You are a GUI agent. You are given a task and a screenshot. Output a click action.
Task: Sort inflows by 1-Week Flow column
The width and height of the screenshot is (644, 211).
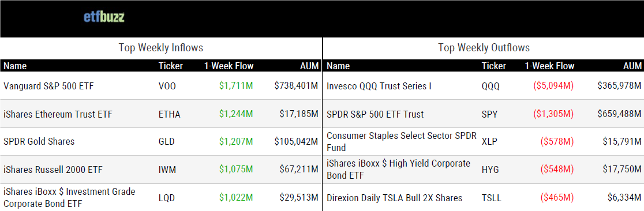[229, 66]
